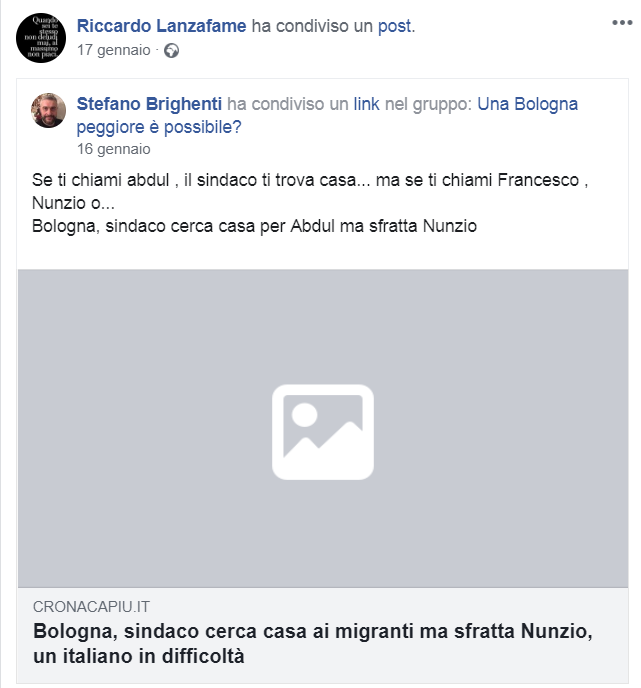Click the line "Bologna, sindaco cerca casa per Abdul"
Screen dimensions: 641x688
pos(254,226)
